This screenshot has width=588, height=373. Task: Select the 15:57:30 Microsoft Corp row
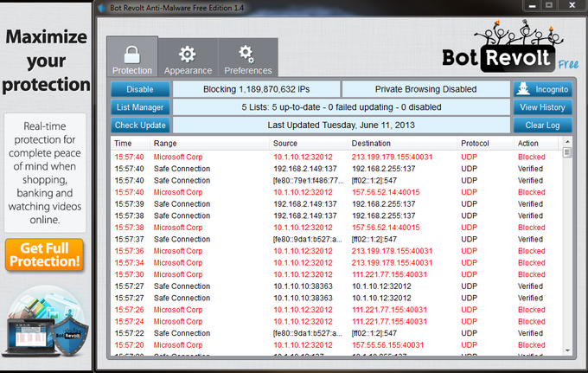pyautogui.click(x=336, y=274)
